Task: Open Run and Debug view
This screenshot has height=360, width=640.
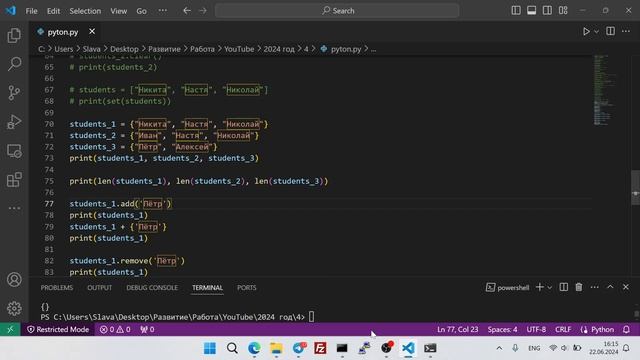Action: [x=14, y=122]
